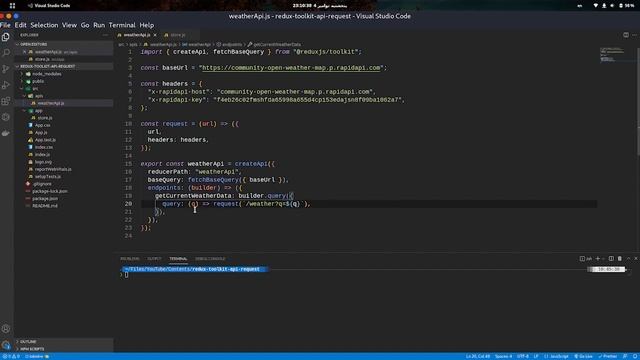
Task: Click the baseUrl rapidapi link in code
Action: (x=291, y=68)
